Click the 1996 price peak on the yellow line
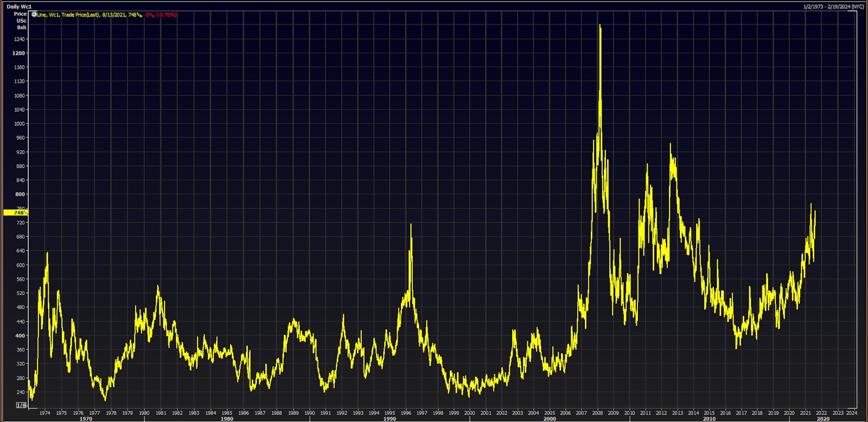The height and width of the screenshot is (422, 868). tap(411, 225)
